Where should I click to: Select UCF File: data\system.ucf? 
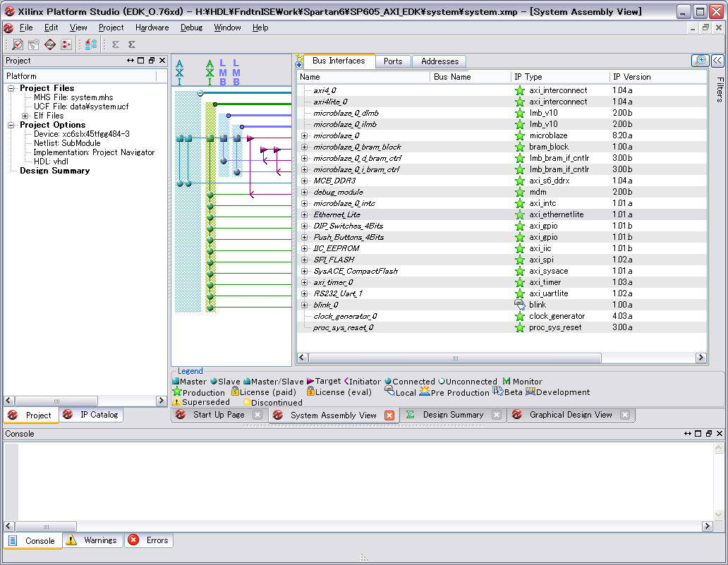coord(81,107)
